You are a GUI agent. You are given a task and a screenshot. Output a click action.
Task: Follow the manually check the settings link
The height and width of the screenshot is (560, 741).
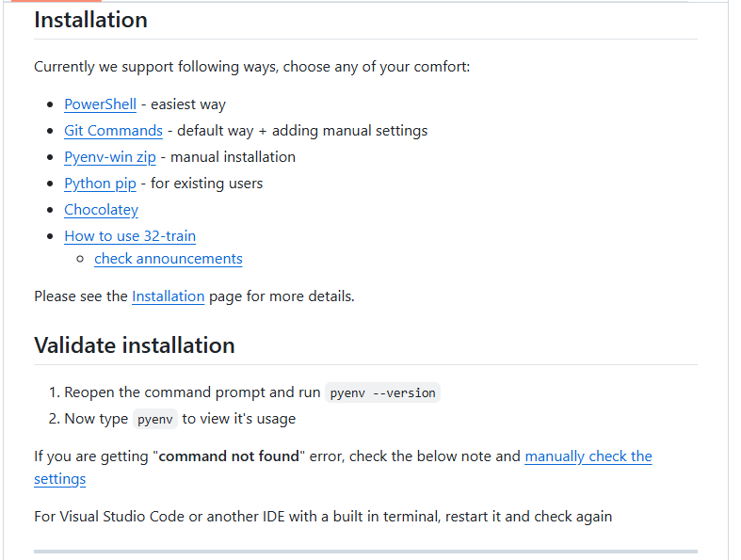coord(588,456)
